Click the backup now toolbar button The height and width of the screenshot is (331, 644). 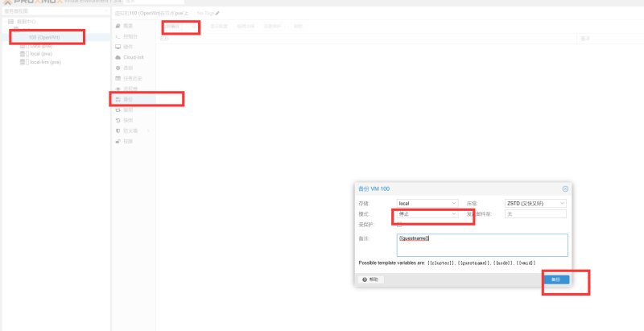pos(180,27)
